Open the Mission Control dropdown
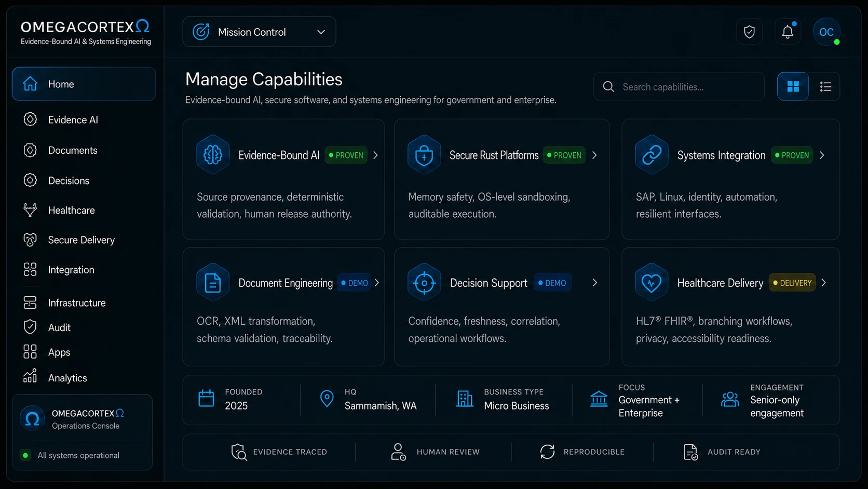Screen dimensions: 868x489 [x=259, y=32]
